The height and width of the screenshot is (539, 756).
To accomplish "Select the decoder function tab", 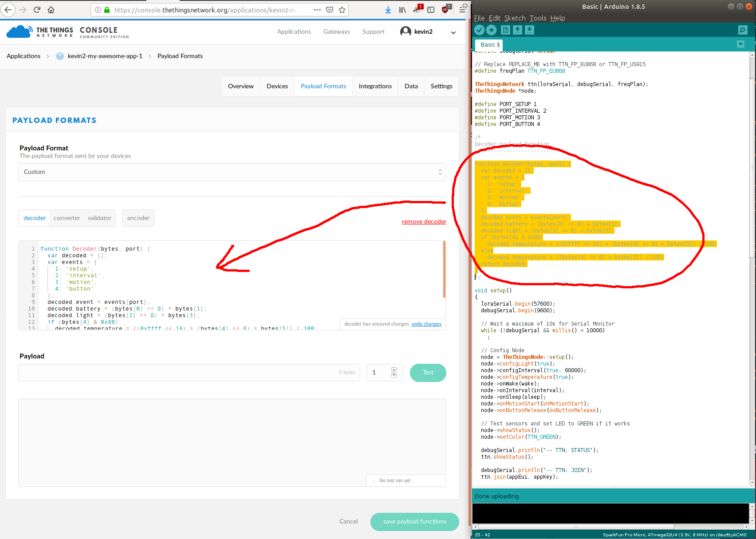I will (x=35, y=218).
